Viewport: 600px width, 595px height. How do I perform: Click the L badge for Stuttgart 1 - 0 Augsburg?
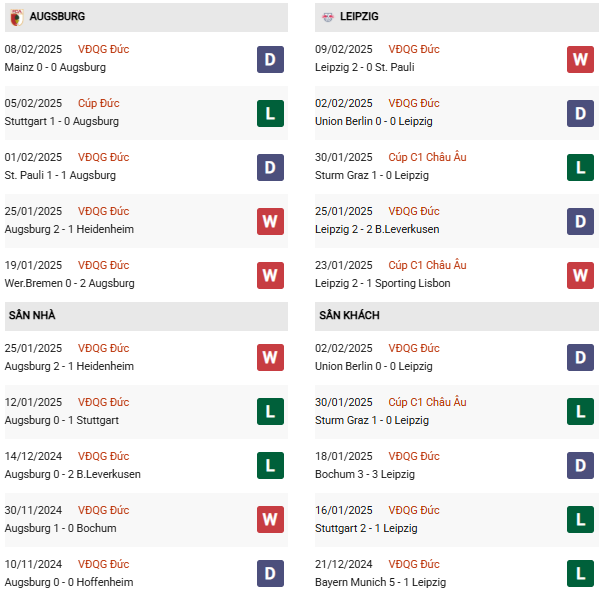click(270, 113)
